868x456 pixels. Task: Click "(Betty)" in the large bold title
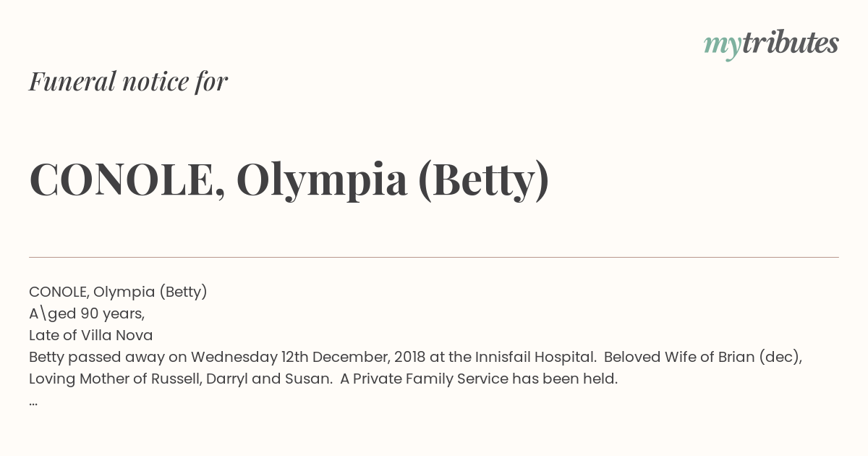(x=484, y=180)
